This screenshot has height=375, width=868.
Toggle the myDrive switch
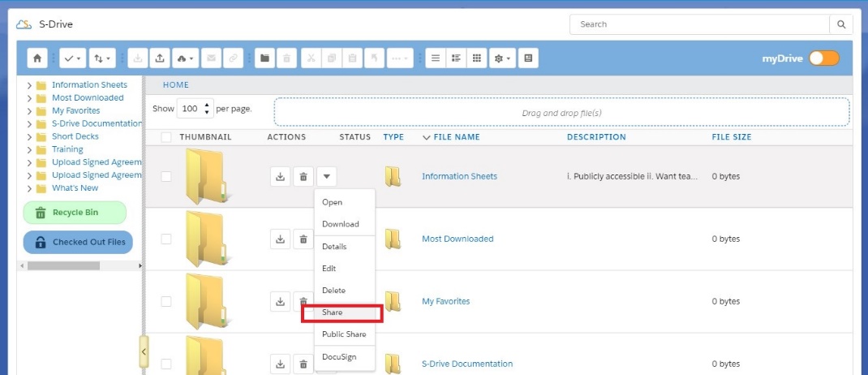click(824, 58)
